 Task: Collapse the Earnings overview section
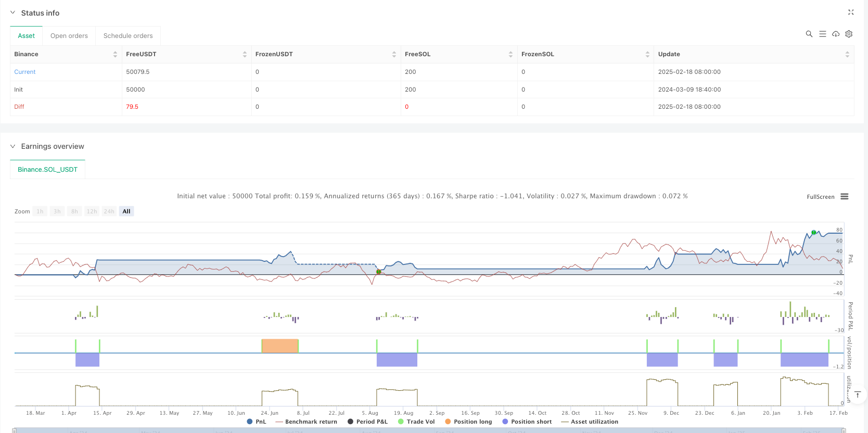click(13, 146)
